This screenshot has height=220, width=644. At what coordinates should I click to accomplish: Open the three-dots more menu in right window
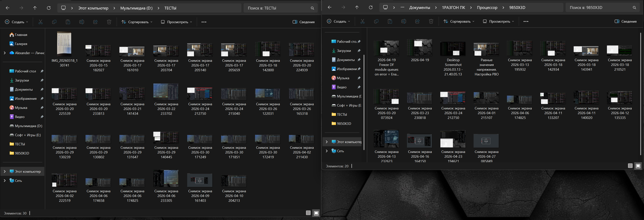(x=526, y=21)
